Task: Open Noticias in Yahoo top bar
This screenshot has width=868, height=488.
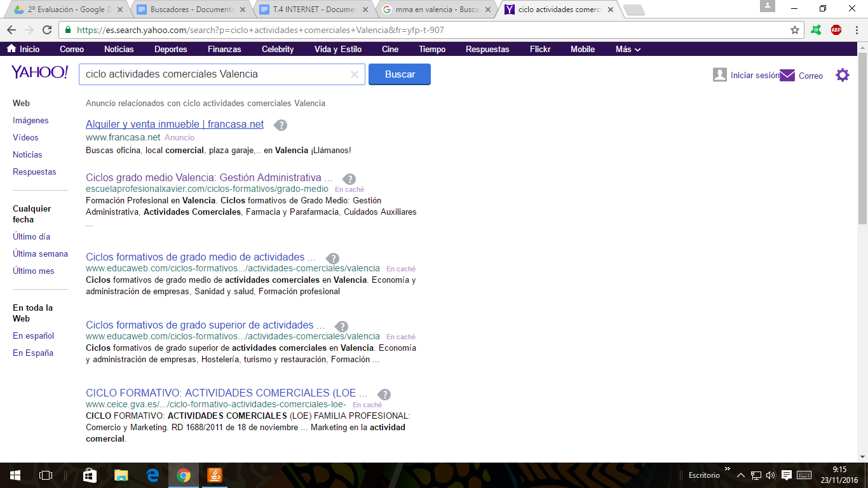Action: [x=119, y=49]
